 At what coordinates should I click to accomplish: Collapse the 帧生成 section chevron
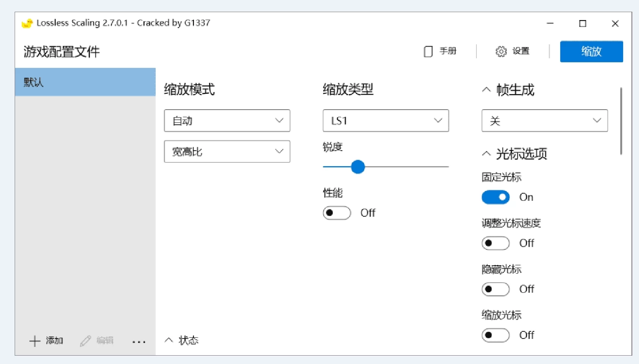(x=486, y=90)
